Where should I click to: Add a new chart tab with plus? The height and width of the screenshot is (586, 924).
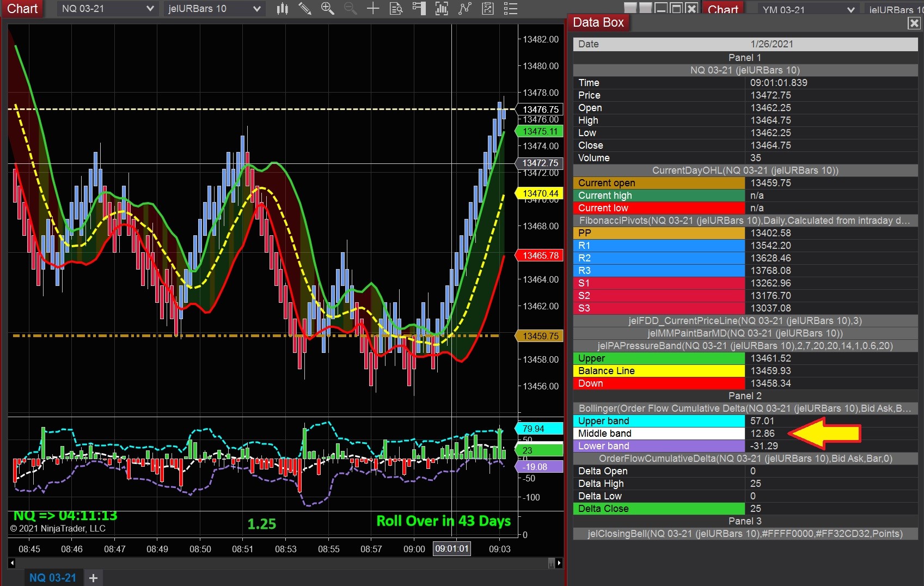click(93, 578)
